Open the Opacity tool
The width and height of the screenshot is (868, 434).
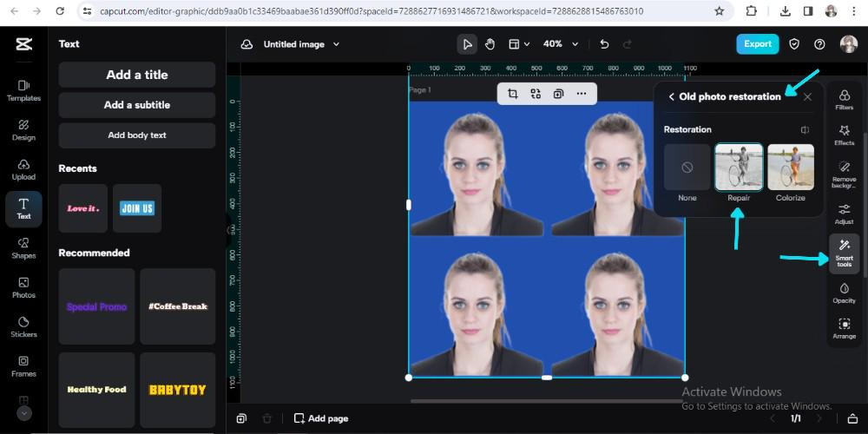tap(845, 293)
